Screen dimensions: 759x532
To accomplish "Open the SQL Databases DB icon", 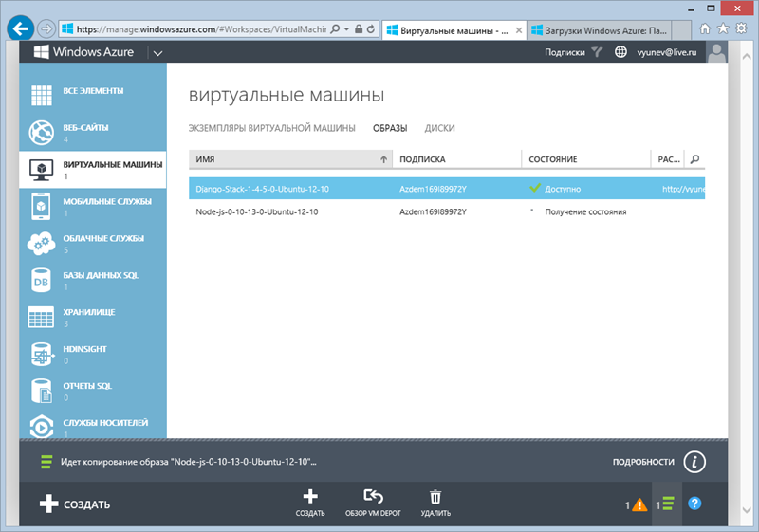I will click(41, 280).
